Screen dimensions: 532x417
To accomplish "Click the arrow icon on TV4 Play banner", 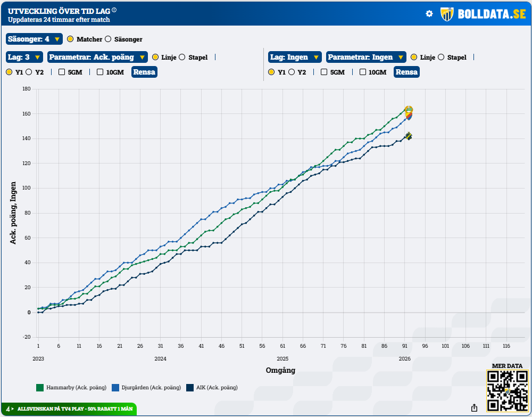I will [x=12, y=409].
